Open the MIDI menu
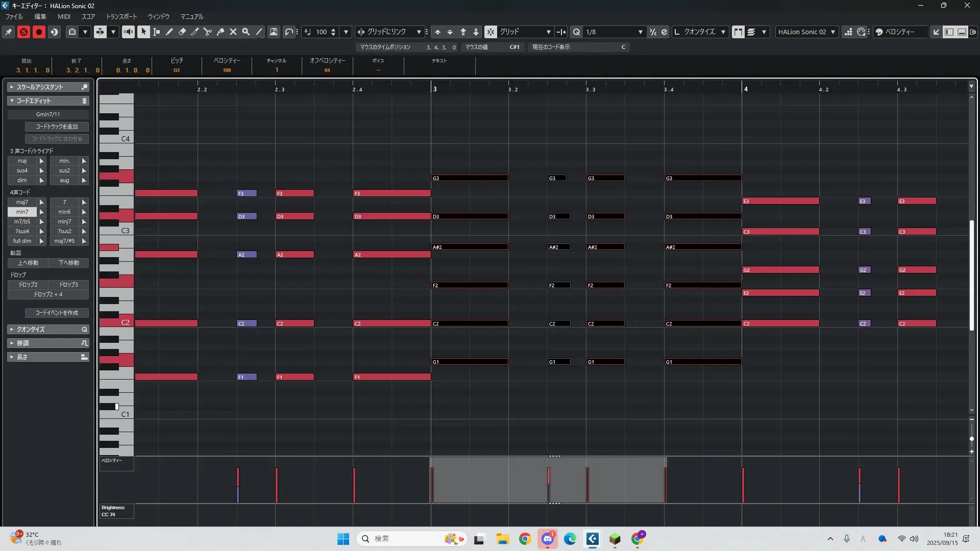Screen dimensions: 980x551 64,17
